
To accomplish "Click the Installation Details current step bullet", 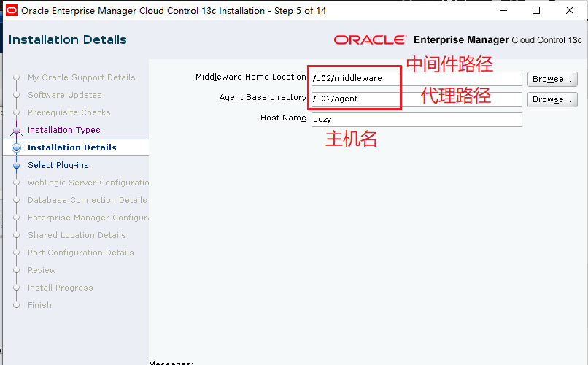I will tap(16, 147).
